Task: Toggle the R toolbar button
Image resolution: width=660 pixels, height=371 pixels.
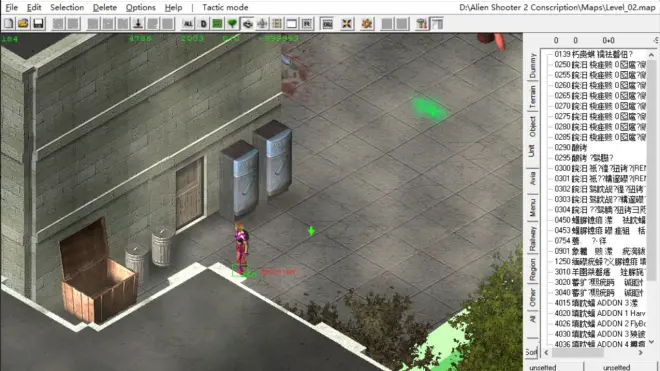Action: point(307,24)
